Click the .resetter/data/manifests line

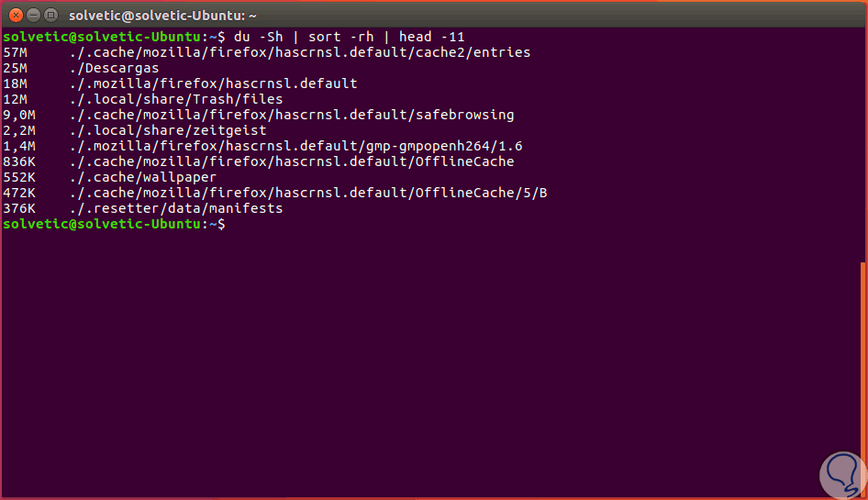click(176, 208)
